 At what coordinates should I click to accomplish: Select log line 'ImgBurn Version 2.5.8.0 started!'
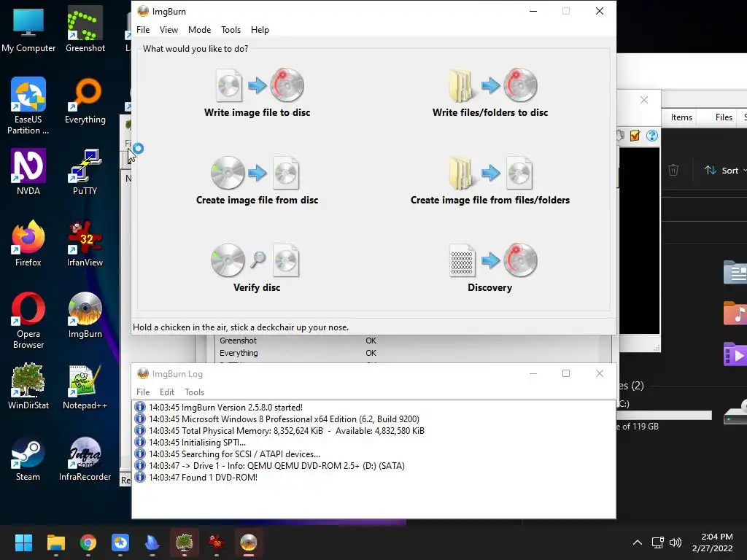coord(226,407)
